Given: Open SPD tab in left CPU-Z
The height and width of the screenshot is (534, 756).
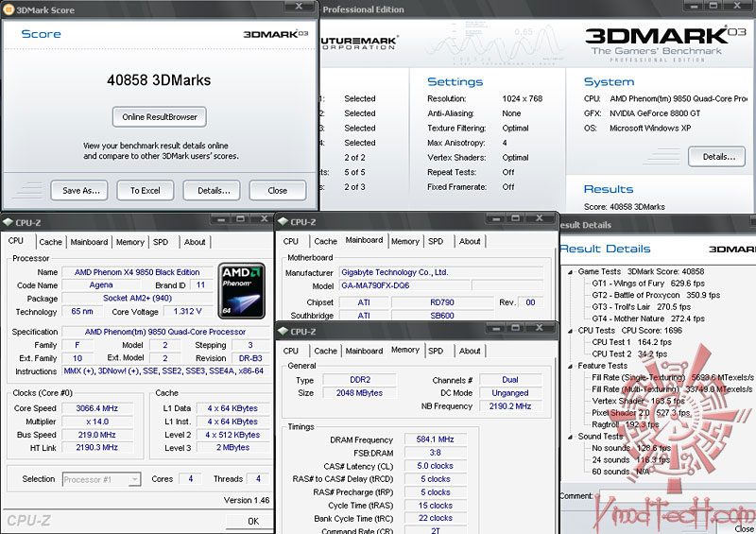Looking at the screenshot, I should click(161, 242).
